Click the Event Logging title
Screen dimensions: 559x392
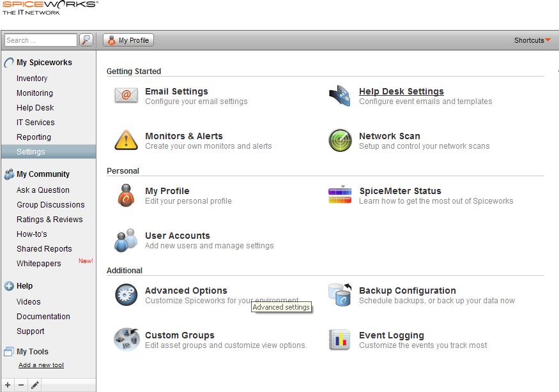pyautogui.click(x=391, y=335)
